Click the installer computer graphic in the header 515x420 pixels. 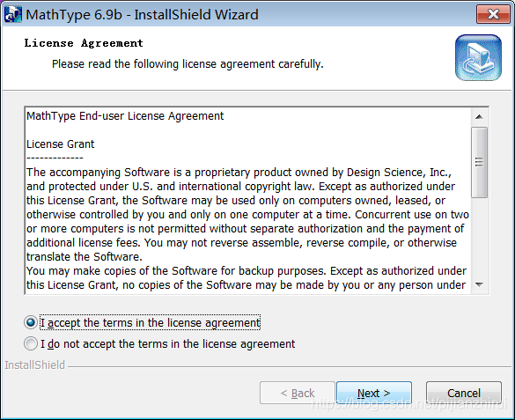(478, 57)
